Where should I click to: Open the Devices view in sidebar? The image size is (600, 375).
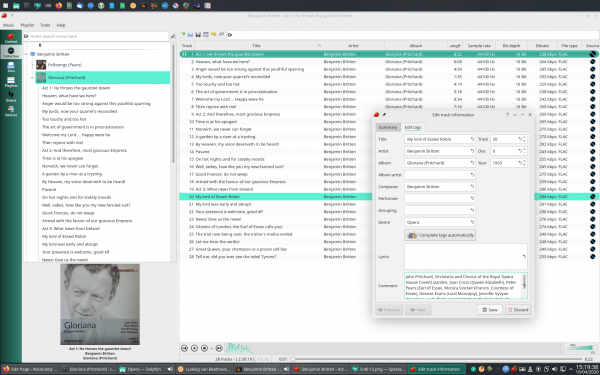11,111
